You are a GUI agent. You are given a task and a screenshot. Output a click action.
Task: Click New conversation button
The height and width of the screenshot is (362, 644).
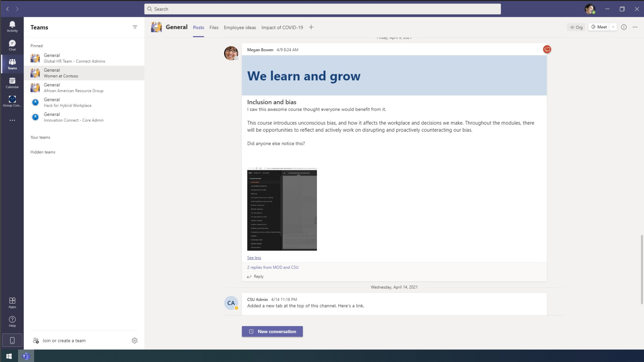(x=272, y=331)
